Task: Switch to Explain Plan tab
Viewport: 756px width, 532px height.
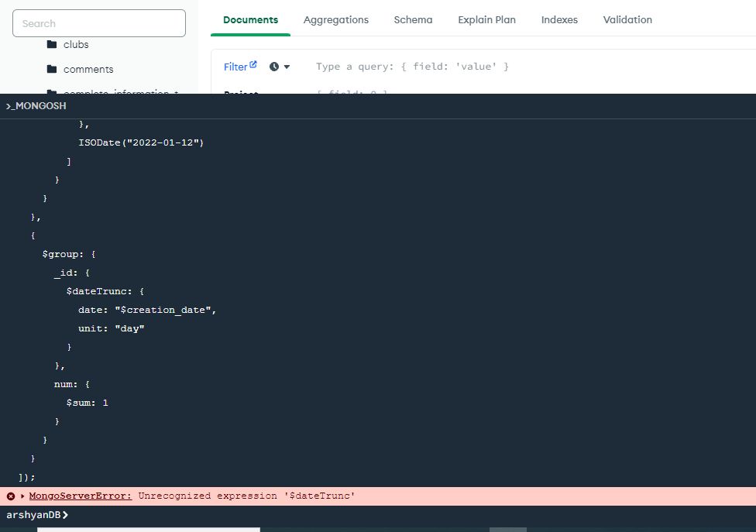Action: point(486,20)
